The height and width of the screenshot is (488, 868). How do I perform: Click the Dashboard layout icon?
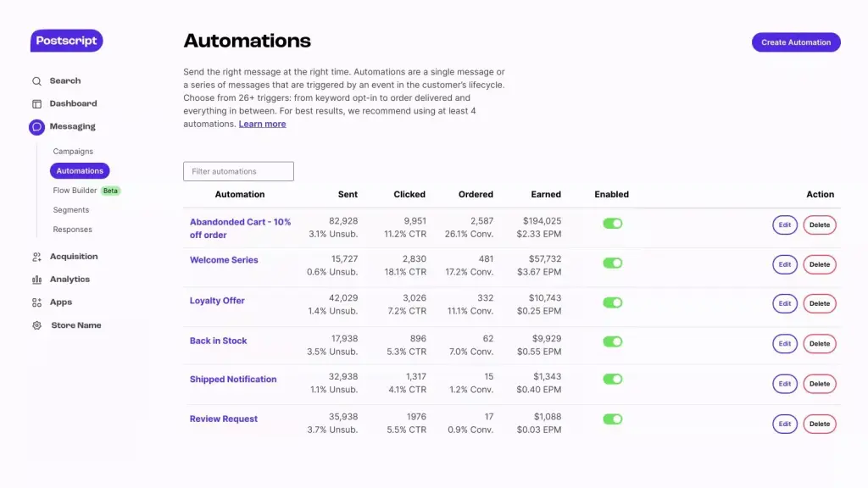tap(36, 104)
